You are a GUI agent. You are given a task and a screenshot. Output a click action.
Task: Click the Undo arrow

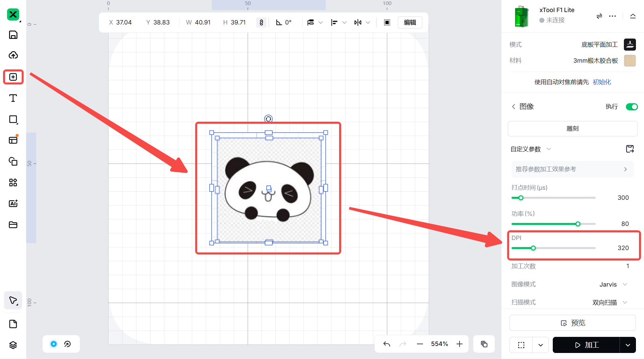point(387,344)
